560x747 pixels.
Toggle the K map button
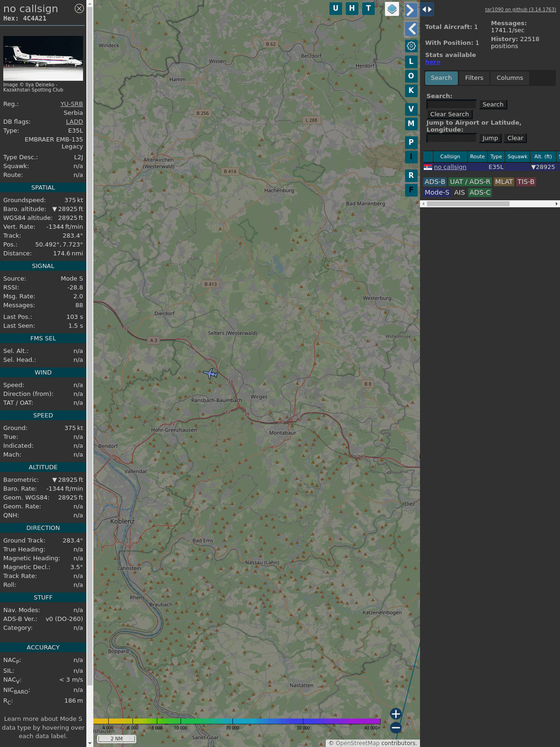tap(411, 91)
